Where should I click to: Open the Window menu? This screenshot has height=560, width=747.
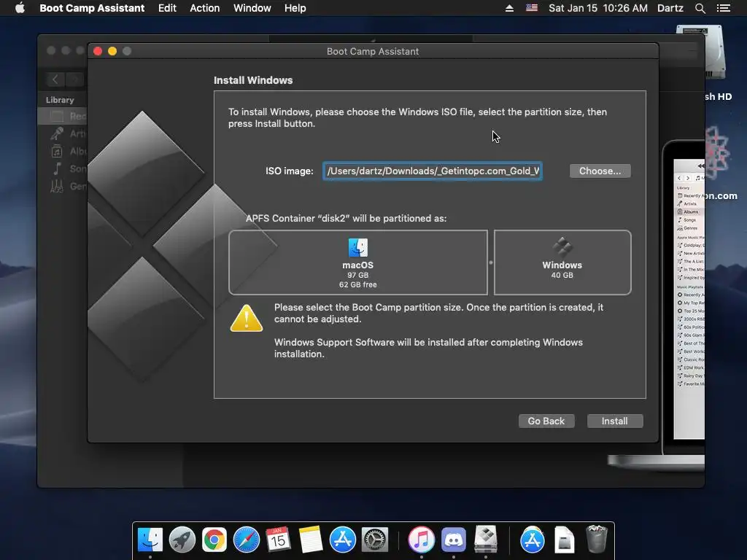click(252, 8)
